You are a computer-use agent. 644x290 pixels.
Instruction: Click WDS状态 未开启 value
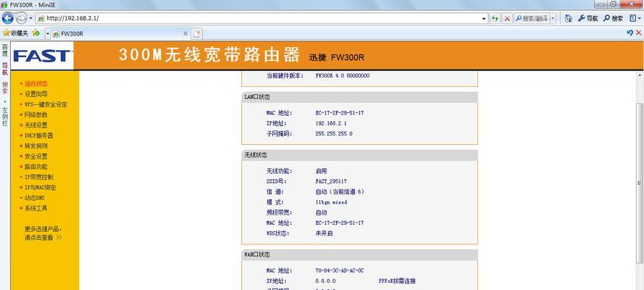[x=324, y=233]
